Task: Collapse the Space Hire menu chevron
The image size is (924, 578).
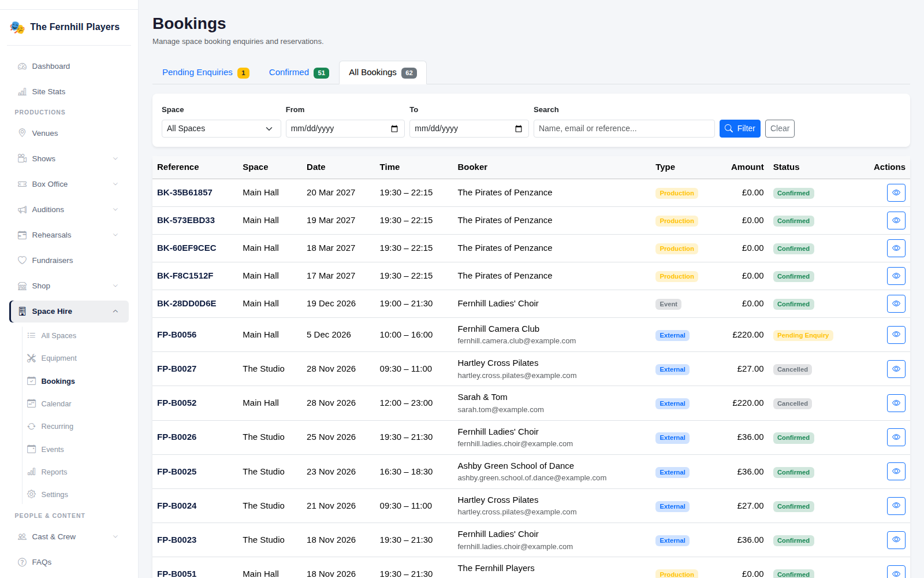Action: (x=115, y=312)
